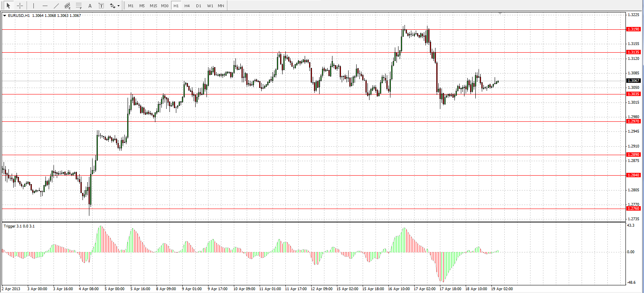Click the '8 Apr 09:00' time label
The image size is (644, 293).
166,289
